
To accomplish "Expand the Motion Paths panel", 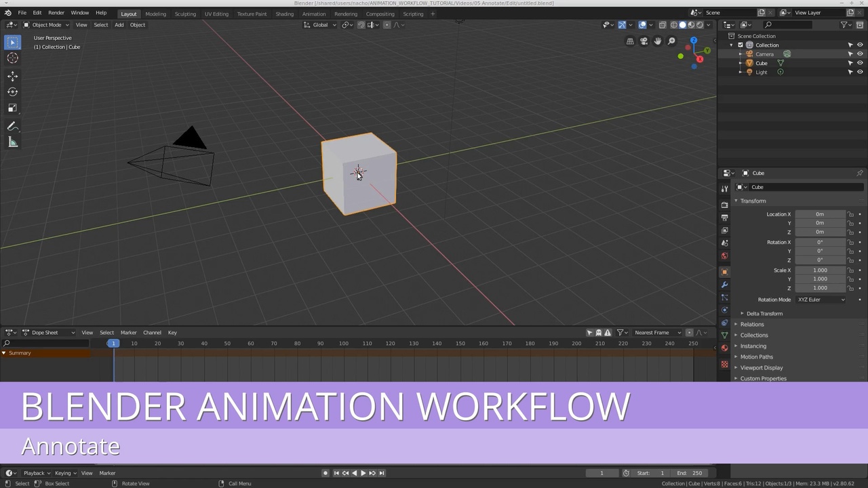I will click(756, 357).
